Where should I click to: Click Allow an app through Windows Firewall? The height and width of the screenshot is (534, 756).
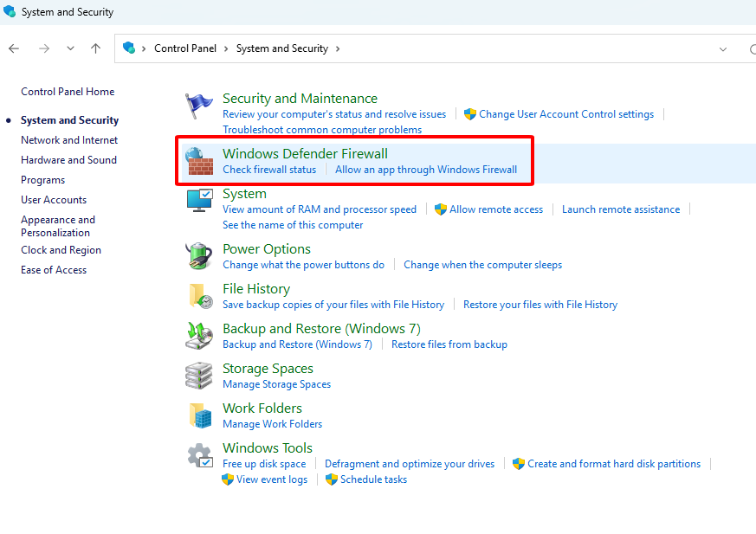click(x=426, y=170)
